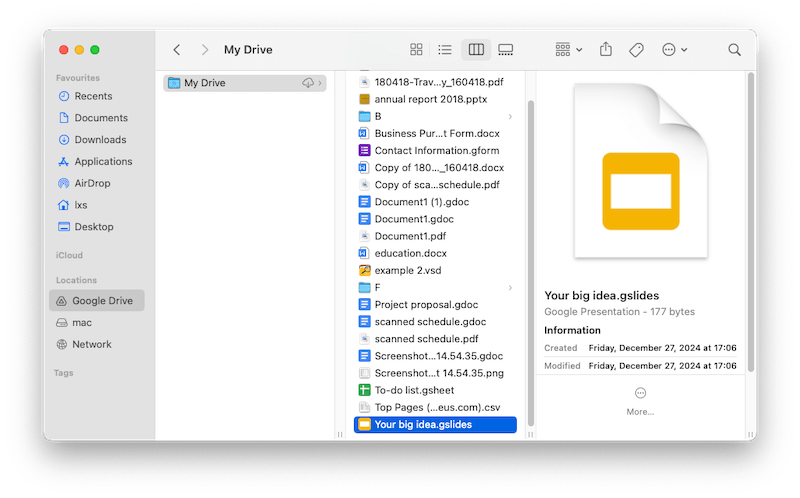Go back with the left chevron
The image size is (800, 498).
(177, 49)
